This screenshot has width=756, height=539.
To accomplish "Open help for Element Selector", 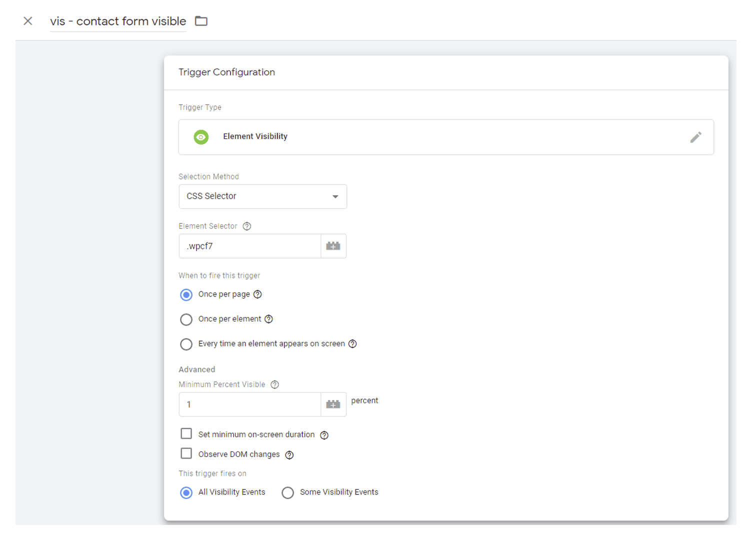I will pos(247,226).
